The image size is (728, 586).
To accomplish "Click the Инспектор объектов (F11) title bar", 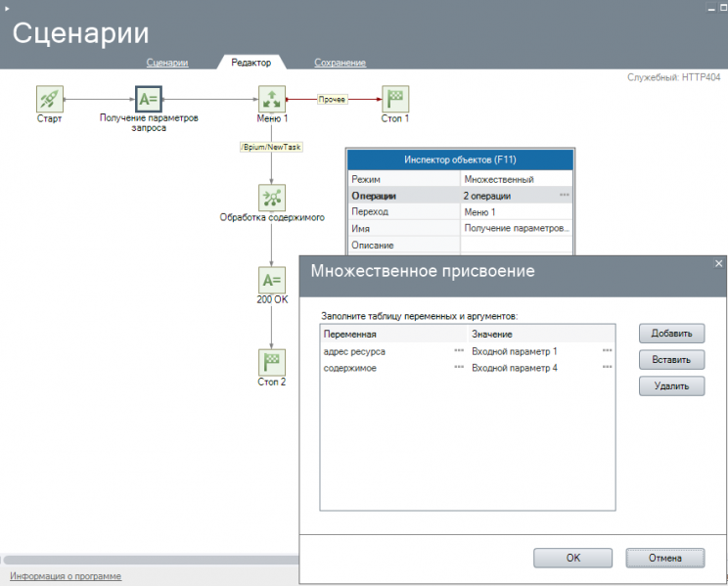I will (x=460, y=159).
